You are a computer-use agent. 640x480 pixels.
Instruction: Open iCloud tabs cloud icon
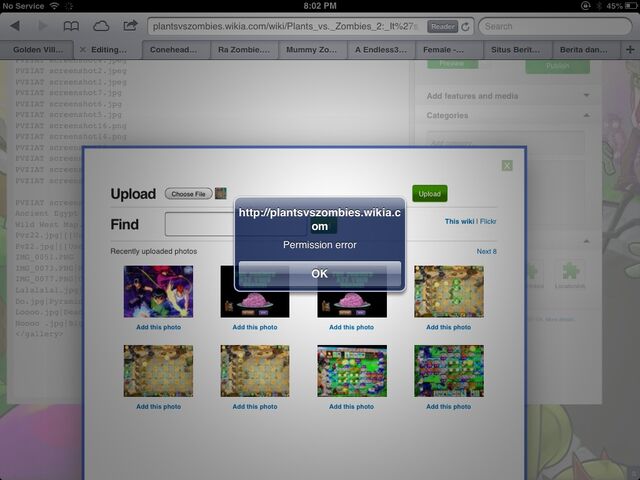pos(101,27)
